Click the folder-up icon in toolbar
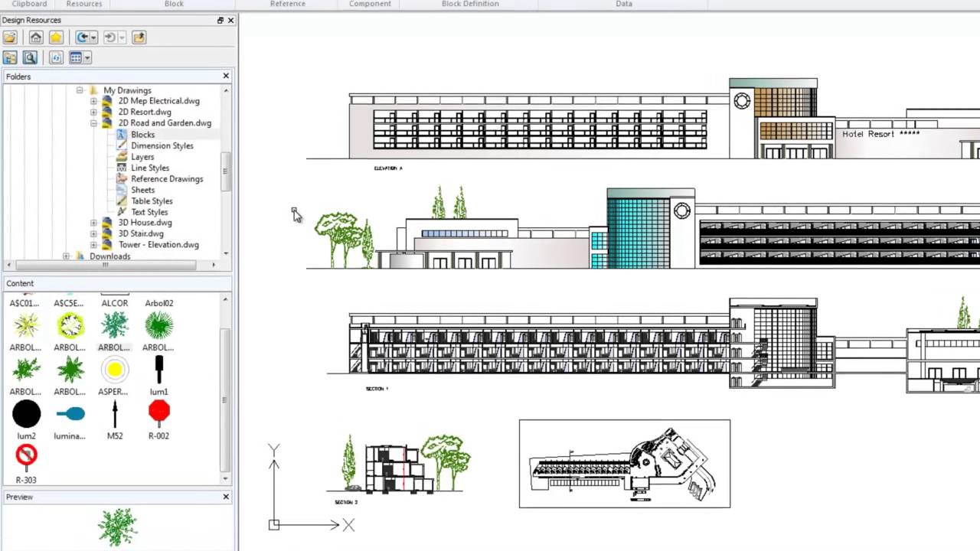980x551 pixels. [x=139, y=37]
